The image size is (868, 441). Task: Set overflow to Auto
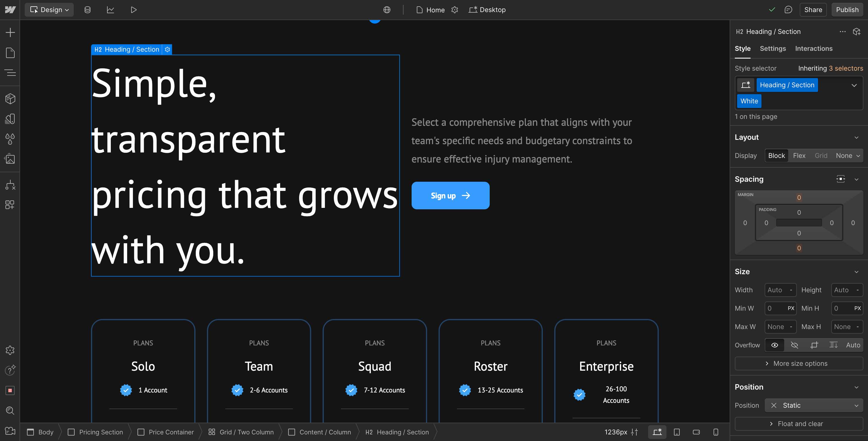point(853,345)
